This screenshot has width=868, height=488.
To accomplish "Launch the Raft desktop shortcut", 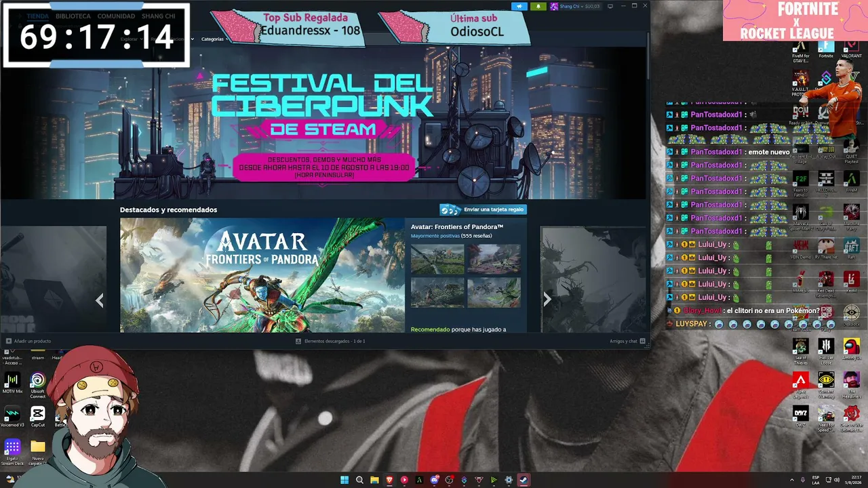I will (852, 249).
